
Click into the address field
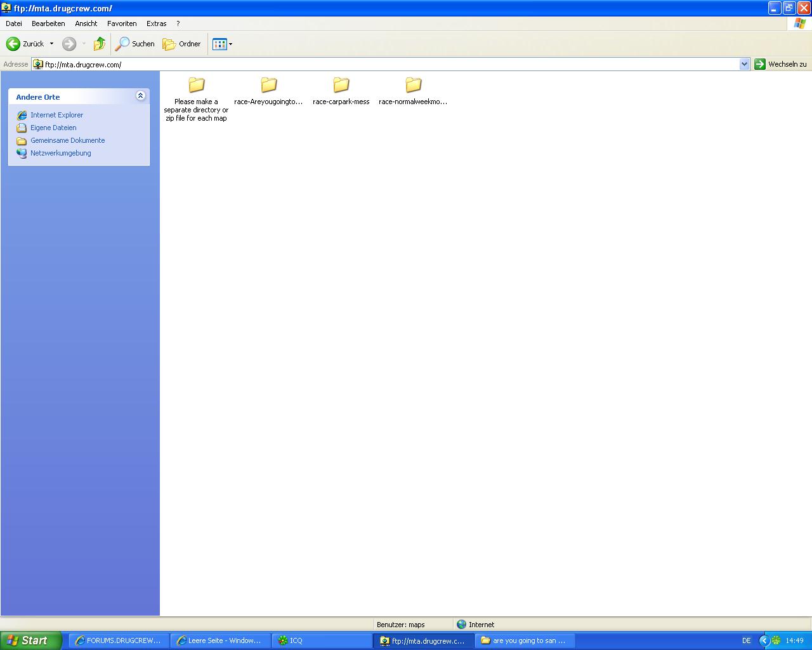(381, 64)
